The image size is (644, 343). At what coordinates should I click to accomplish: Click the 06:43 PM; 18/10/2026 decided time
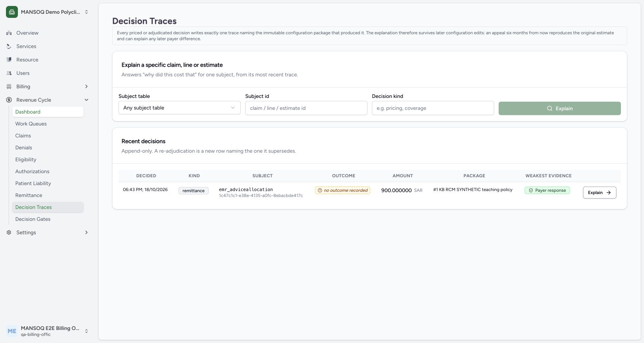pos(145,190)
